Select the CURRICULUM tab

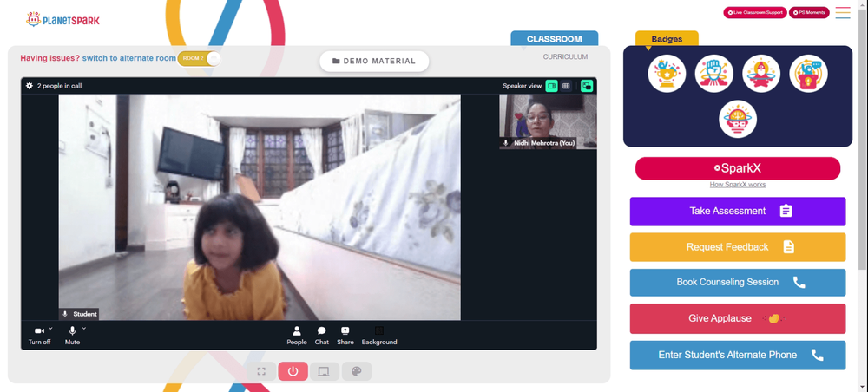pos(565,57)
